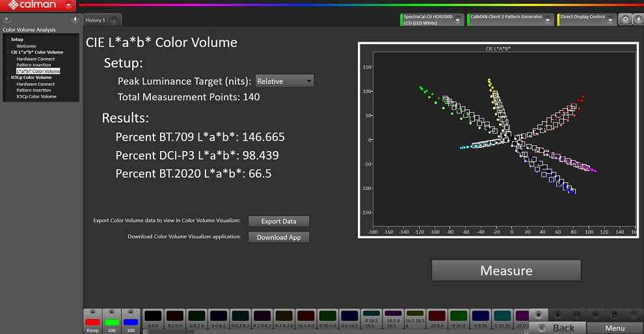Open the settings gear
644x334 pixels.
point(625,20)
